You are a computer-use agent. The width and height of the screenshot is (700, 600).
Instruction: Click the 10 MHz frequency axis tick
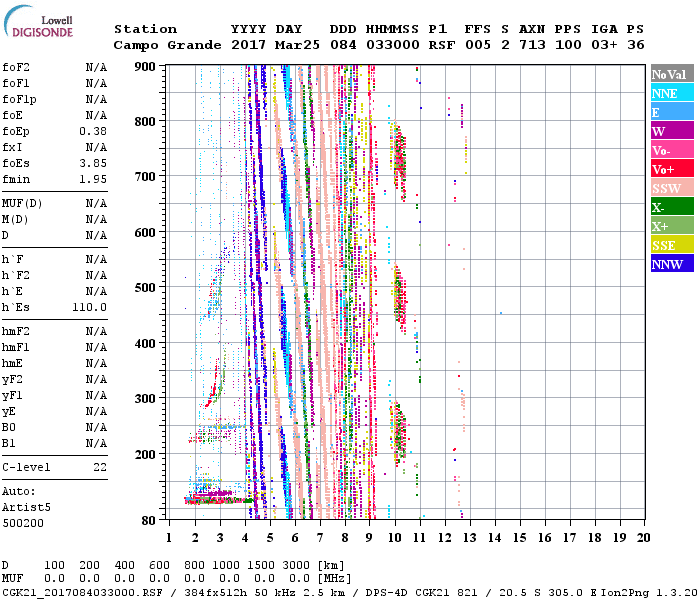coord(394,537)
